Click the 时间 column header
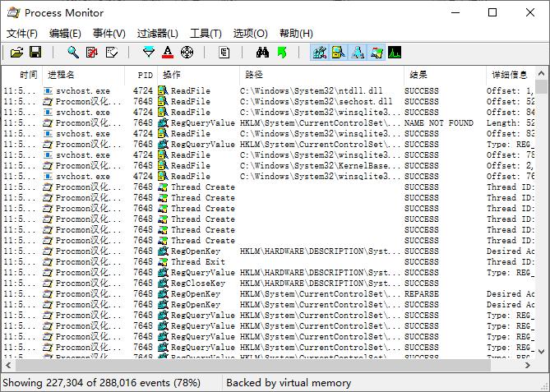Viewport: 550px width, 392px height. (x=22, y=75)
